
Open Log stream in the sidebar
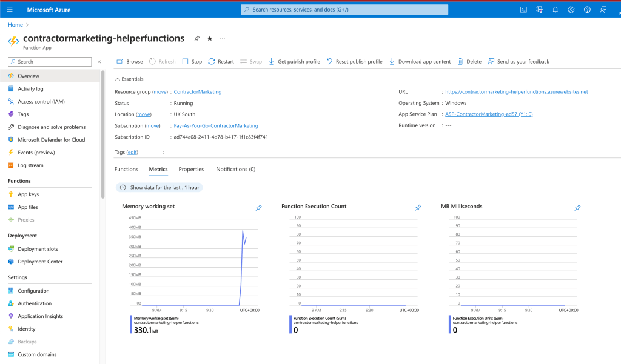tap(50, 165)
